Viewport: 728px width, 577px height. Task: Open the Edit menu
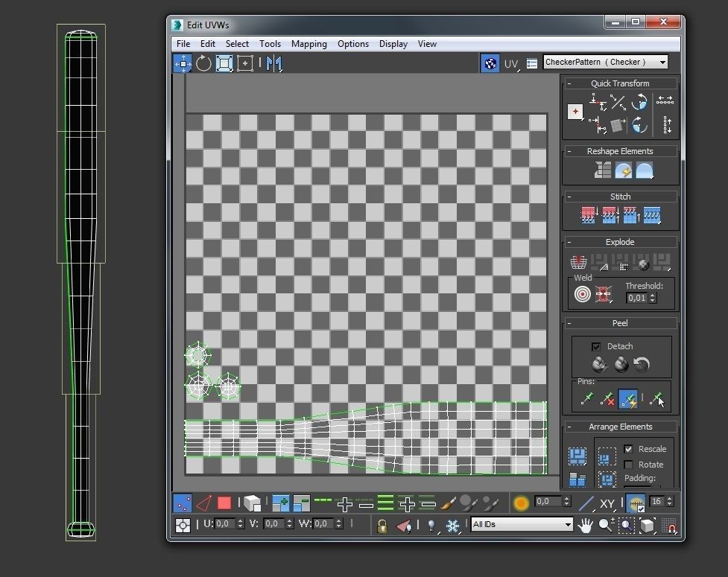[x=208, y=44]
